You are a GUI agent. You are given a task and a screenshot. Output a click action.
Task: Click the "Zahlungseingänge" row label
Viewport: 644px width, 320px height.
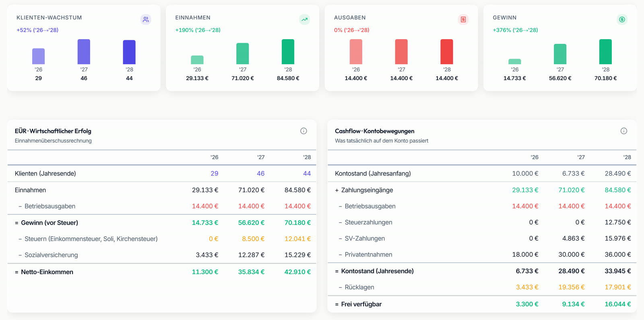click(367, 190)
